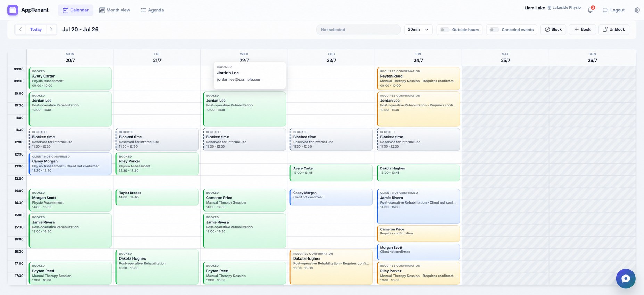The height and width of the screenshot is (295, 644).
Task: Open the Not selected filter box
Action: (x=358, y=30)
